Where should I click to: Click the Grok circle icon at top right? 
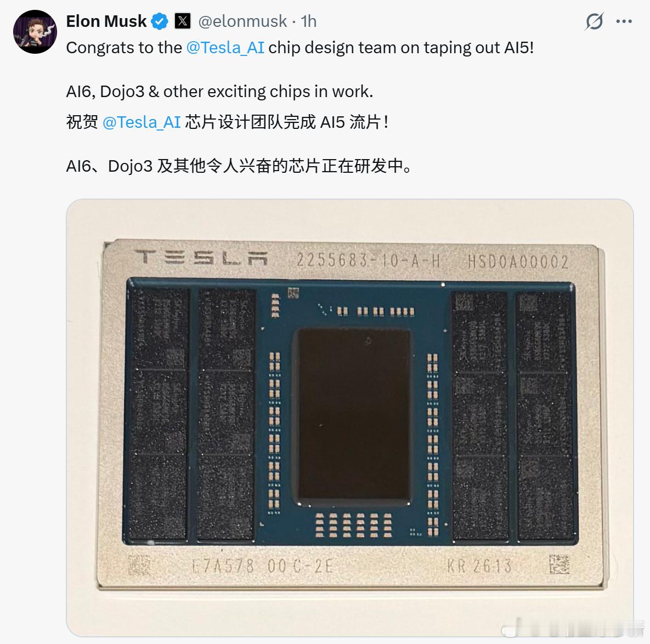(595, 20)
